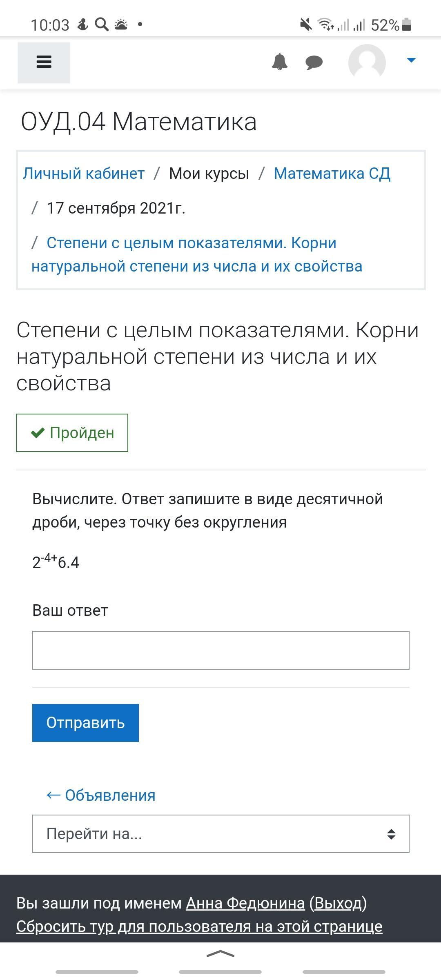
Task: Click the Выход logout link
Action: point(338,903)
